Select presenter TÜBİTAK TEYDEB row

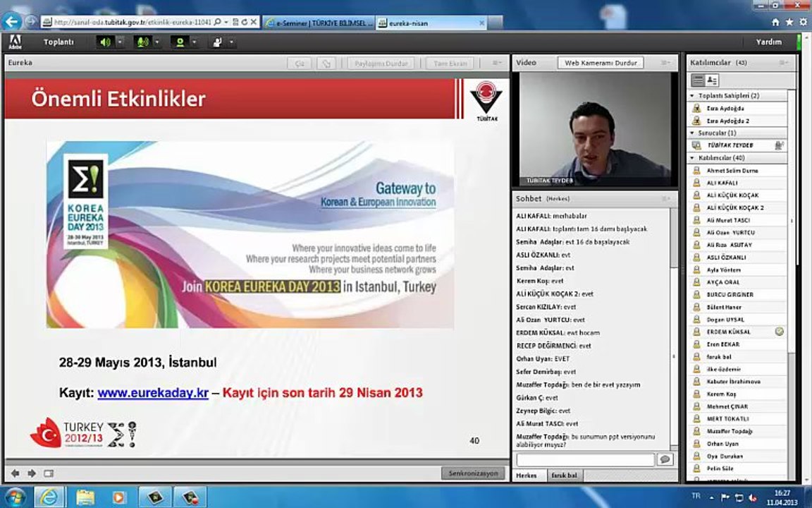tap(737, 145)
